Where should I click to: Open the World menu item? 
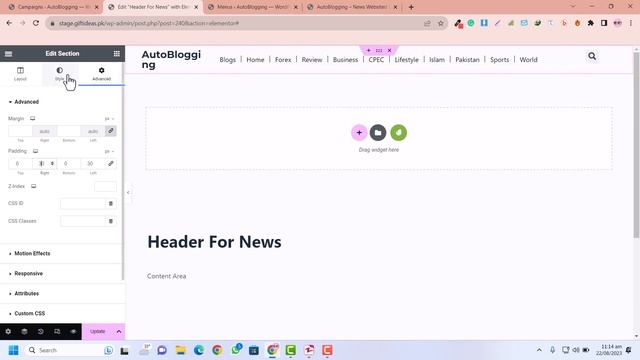point(528,60)
